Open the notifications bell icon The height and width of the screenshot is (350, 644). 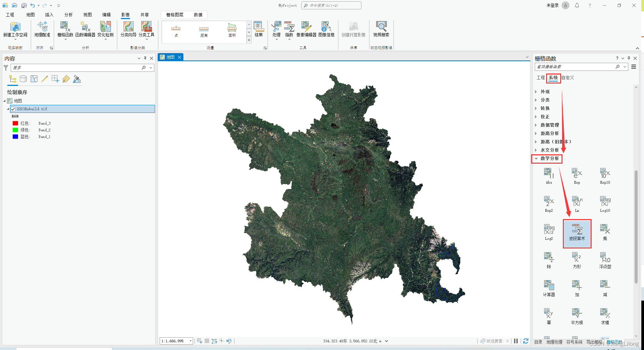[x=577, y=5]
